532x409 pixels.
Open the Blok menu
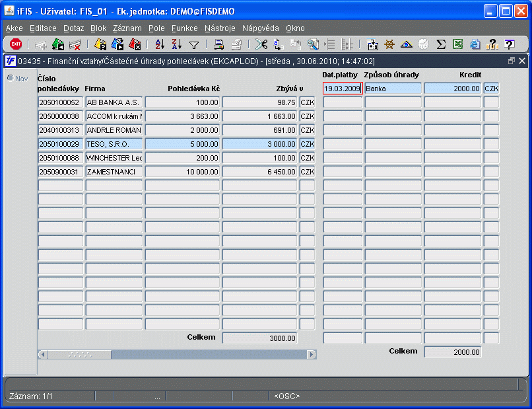(x=98, y=28)
